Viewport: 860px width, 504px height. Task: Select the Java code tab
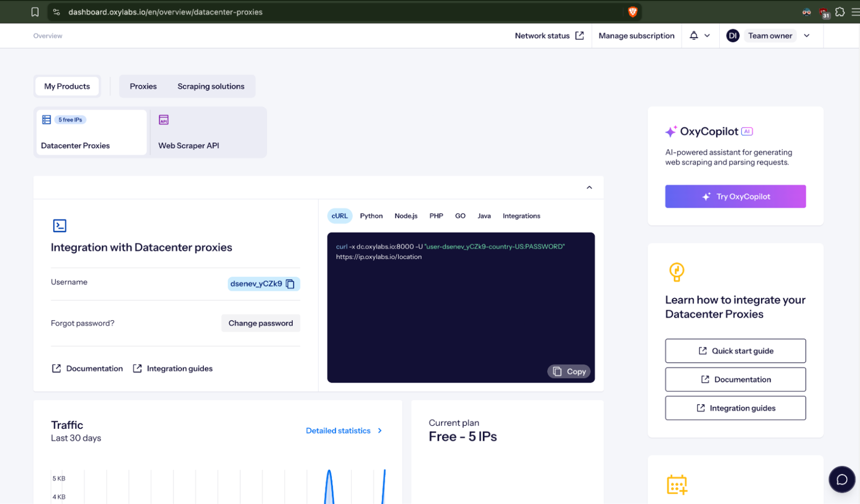click(484, 216)
